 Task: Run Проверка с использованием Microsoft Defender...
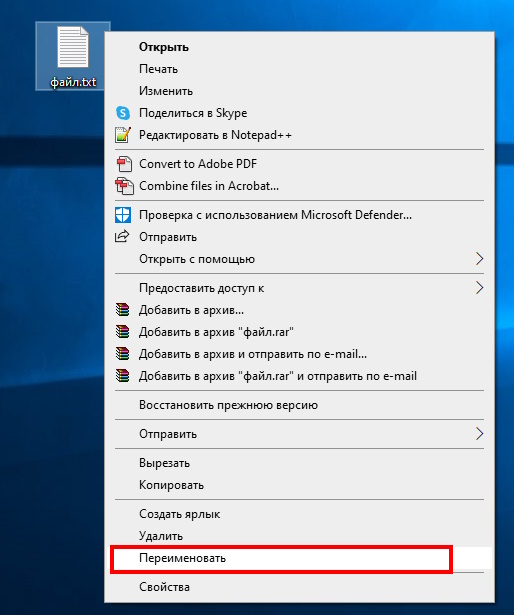pyautogui.click(x=299, y=215)
